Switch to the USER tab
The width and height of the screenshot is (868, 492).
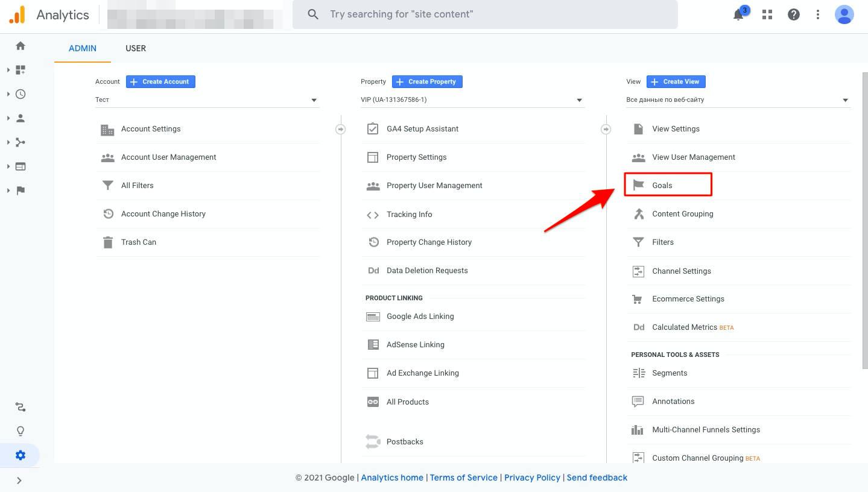136,48
